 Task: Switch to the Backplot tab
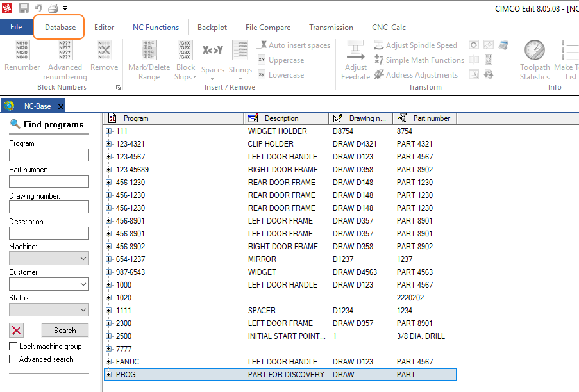click(x=212, y=28)
